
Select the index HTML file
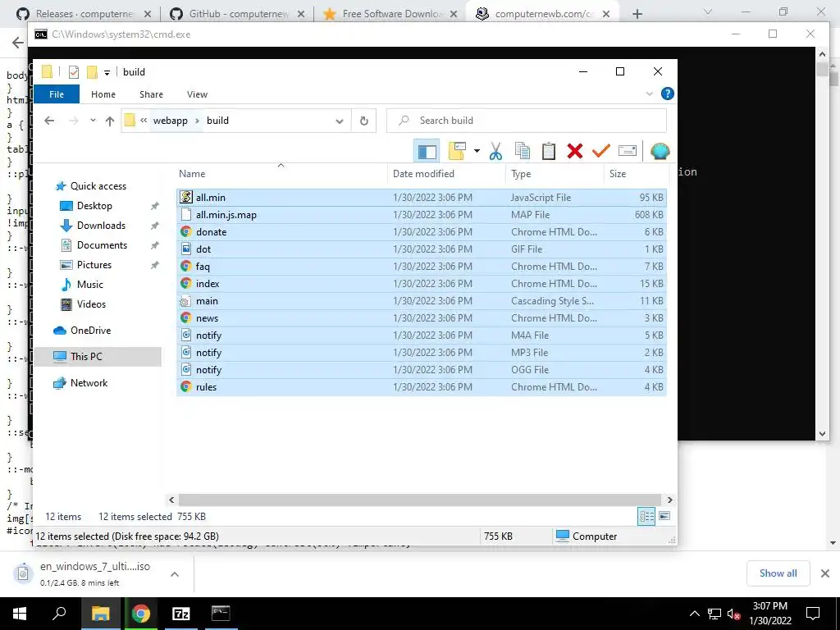421,284
